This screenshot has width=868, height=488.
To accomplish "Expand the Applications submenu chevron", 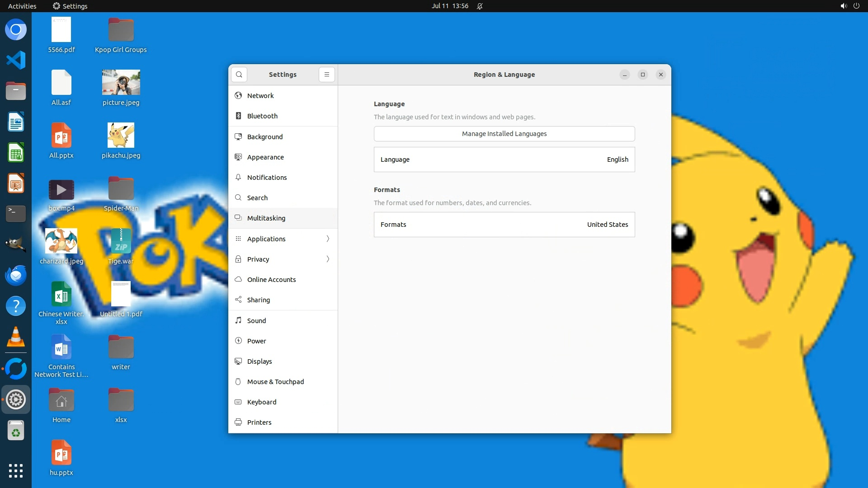I will point(328,239).
